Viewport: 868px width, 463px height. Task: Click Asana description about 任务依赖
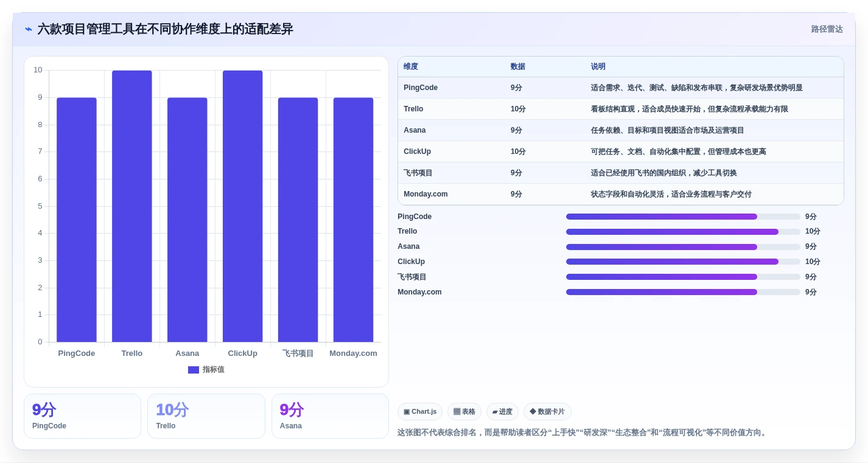[668, 130]
